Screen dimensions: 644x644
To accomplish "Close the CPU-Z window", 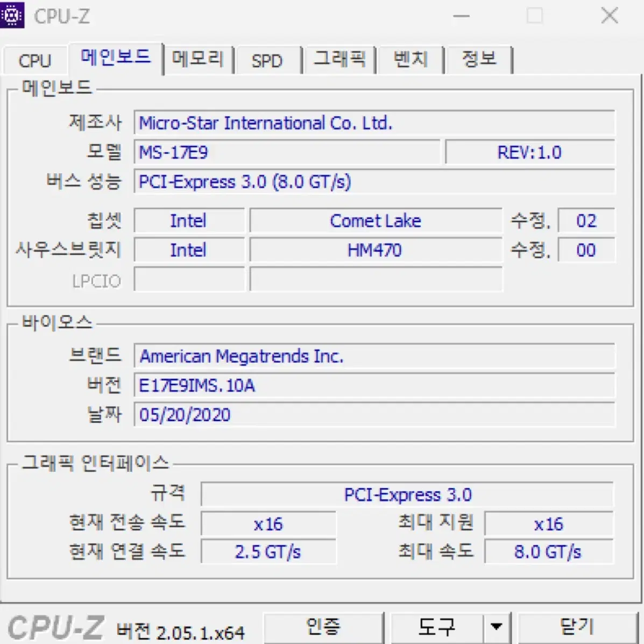I will pos(610,17).
